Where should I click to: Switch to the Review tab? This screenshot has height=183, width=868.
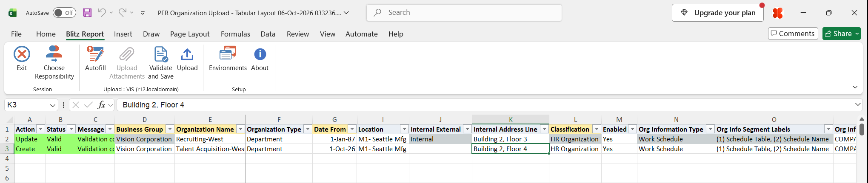point(298,34)
